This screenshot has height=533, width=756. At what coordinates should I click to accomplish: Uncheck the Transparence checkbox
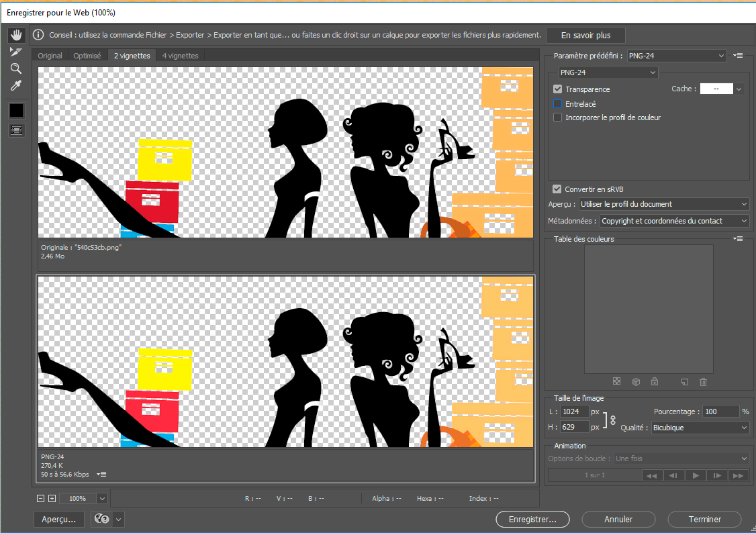click(x=557, y=89)
